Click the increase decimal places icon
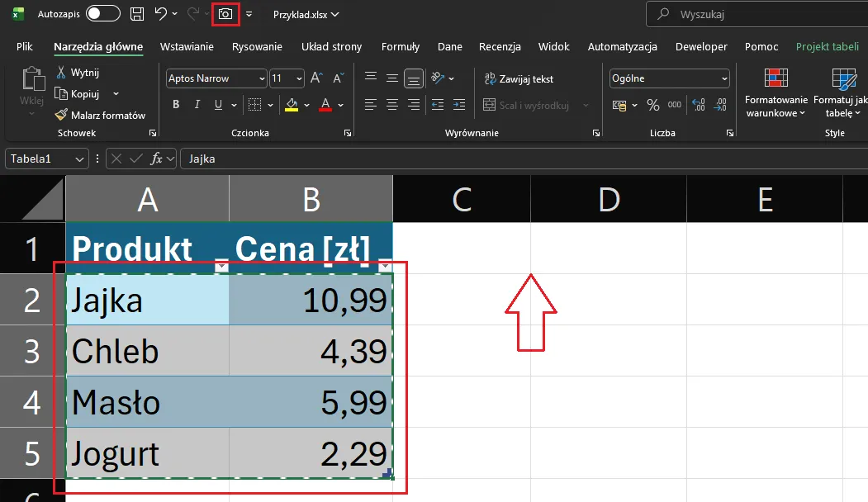 pos(699,105)
